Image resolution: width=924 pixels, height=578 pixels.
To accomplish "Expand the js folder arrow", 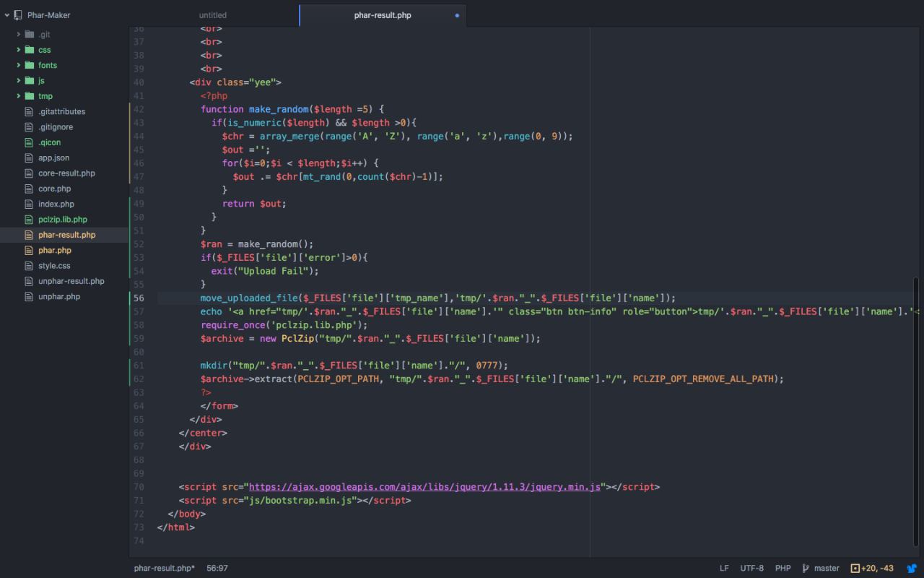I will coord(19,81).
